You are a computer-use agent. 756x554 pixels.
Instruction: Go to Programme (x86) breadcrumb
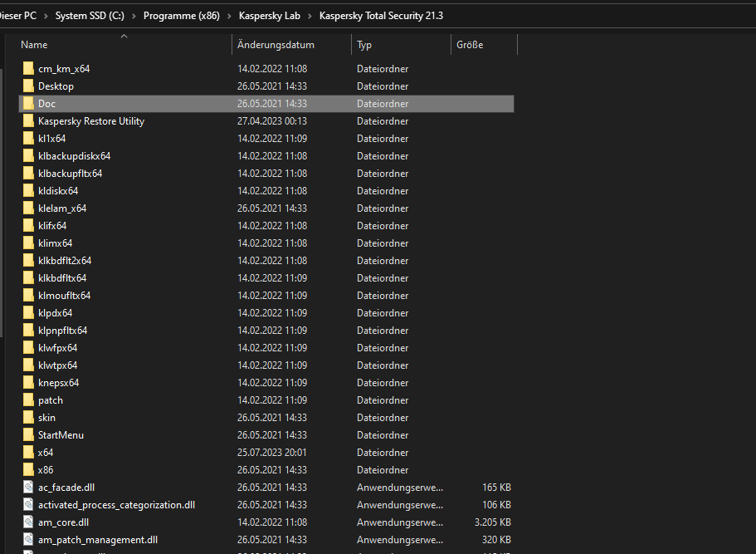[181, 16]
